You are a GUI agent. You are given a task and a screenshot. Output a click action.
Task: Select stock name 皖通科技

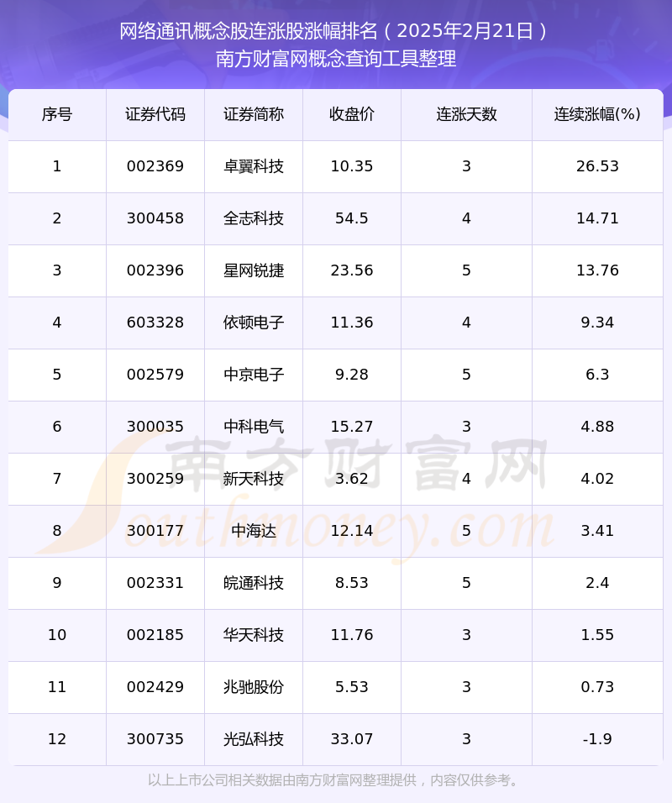tap(254, 583)
